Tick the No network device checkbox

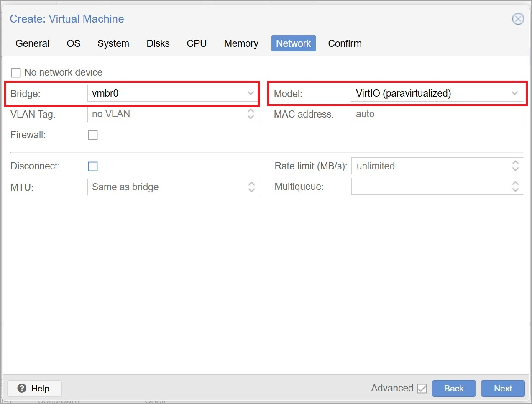click(16, 73)
